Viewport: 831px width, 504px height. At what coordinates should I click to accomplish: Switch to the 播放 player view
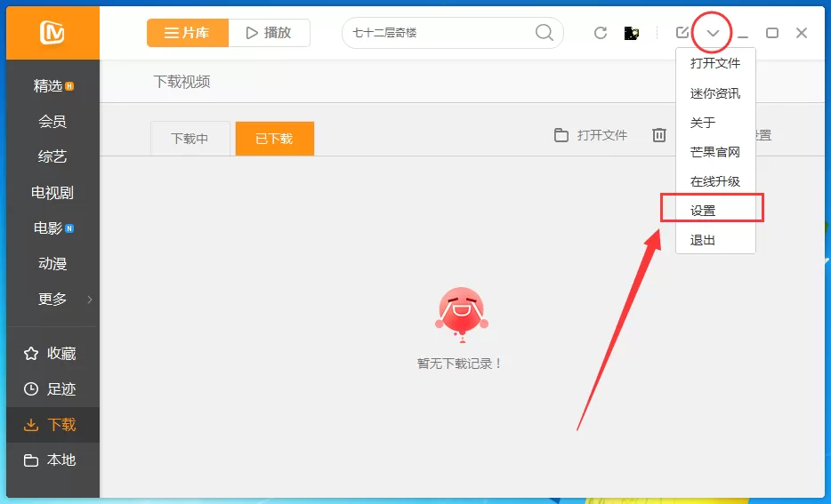[270, 33]
